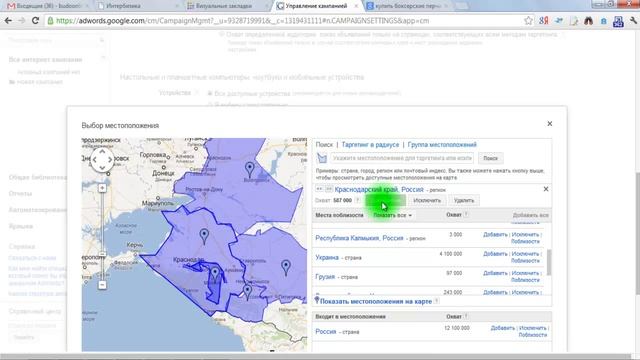
Task: Click Добавить for Украина
Action: 495,254
